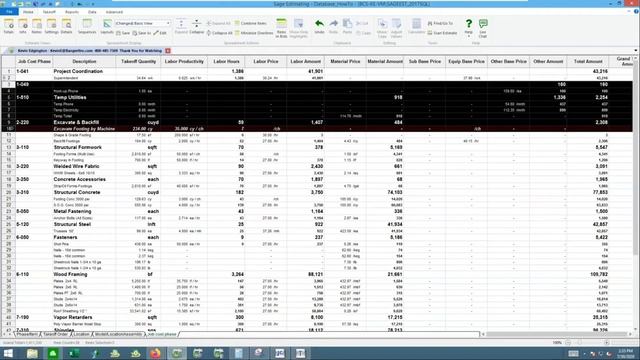
Task: Click the Sequences ribbon icon
Action: point(87,26)
